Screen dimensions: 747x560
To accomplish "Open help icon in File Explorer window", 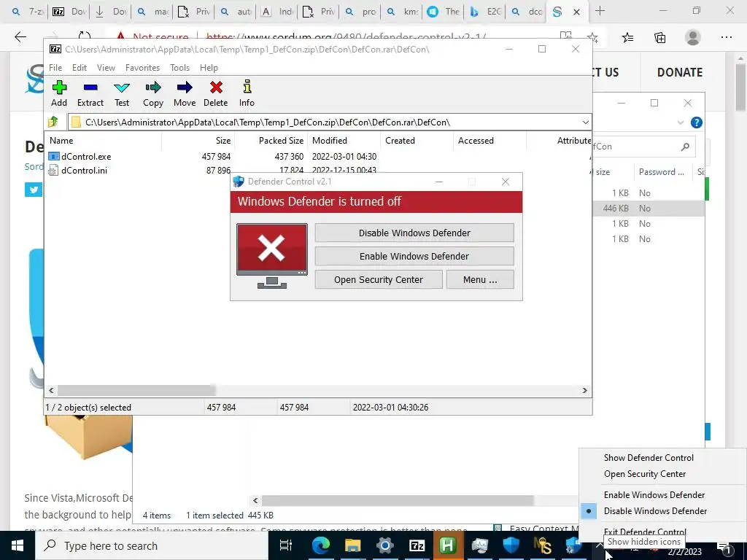I will (x=696, y=122).
